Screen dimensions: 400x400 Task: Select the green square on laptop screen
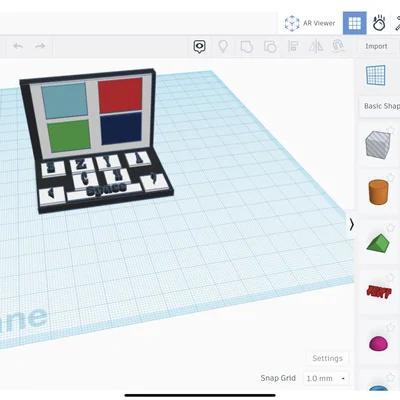point(69,135)
